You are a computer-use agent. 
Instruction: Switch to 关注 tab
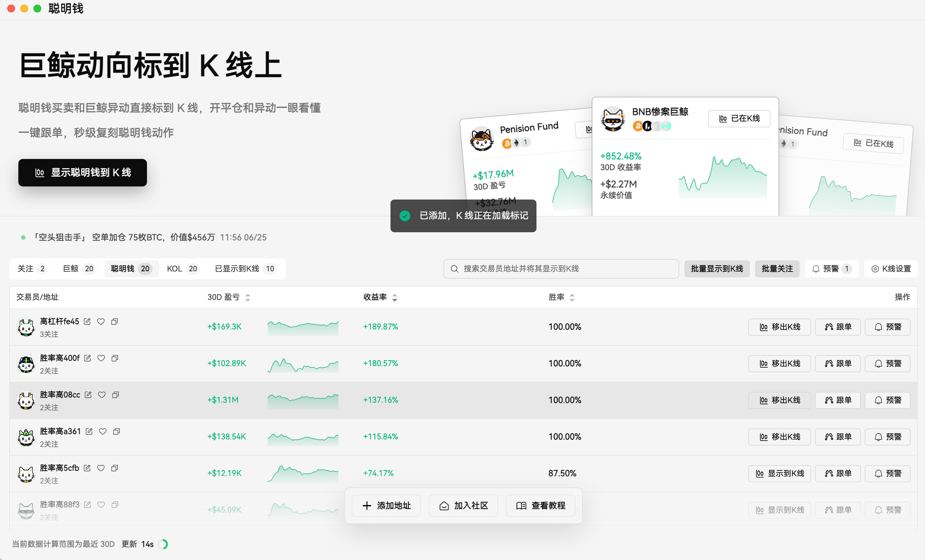click(x=32, y=269)
